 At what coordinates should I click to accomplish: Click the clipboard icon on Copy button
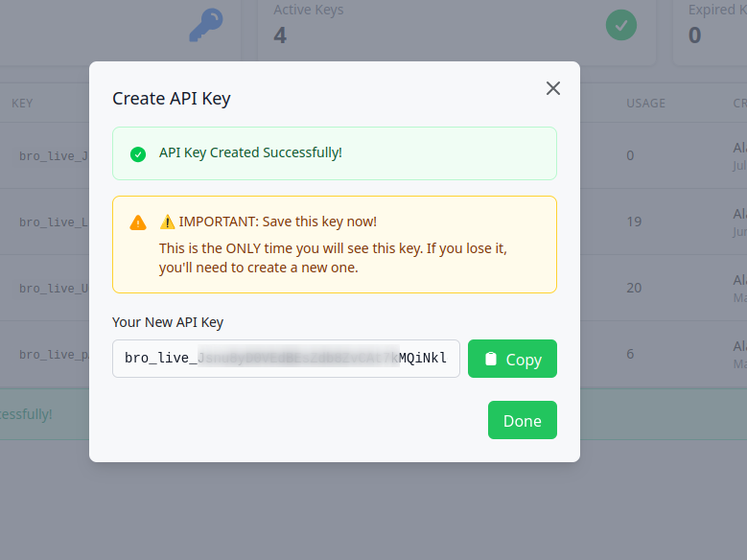[x=491, y=359]
